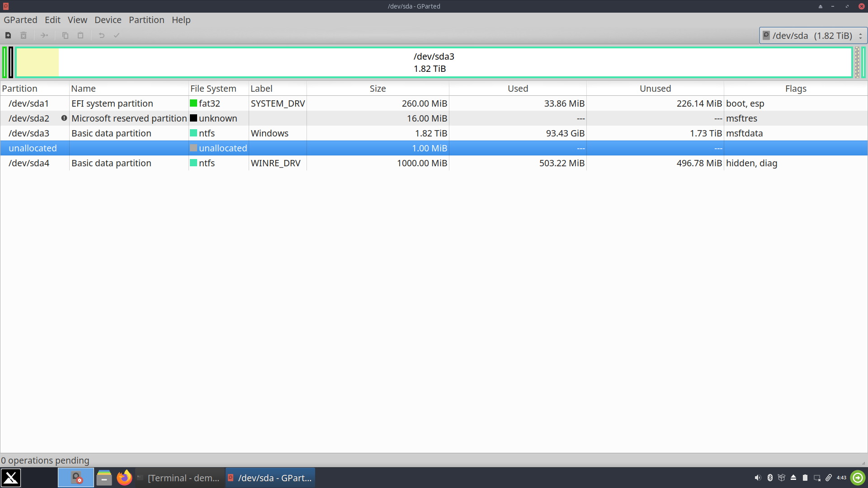Open the Partition menu
Screen dimensions: 868x488
[146, 20]
